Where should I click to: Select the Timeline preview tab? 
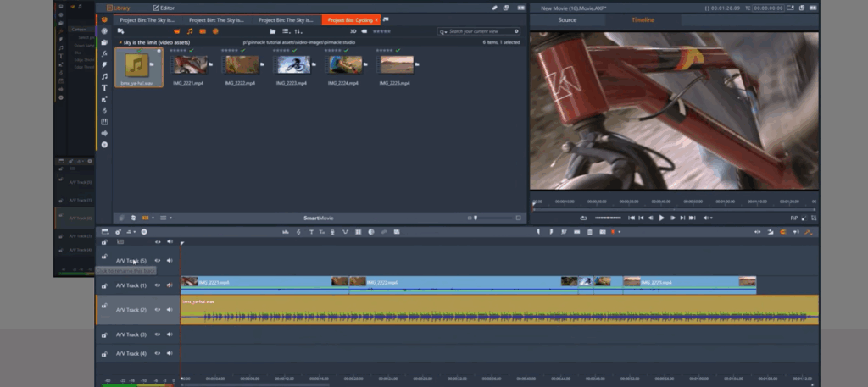pyautogui.click(x=643, y=20)
